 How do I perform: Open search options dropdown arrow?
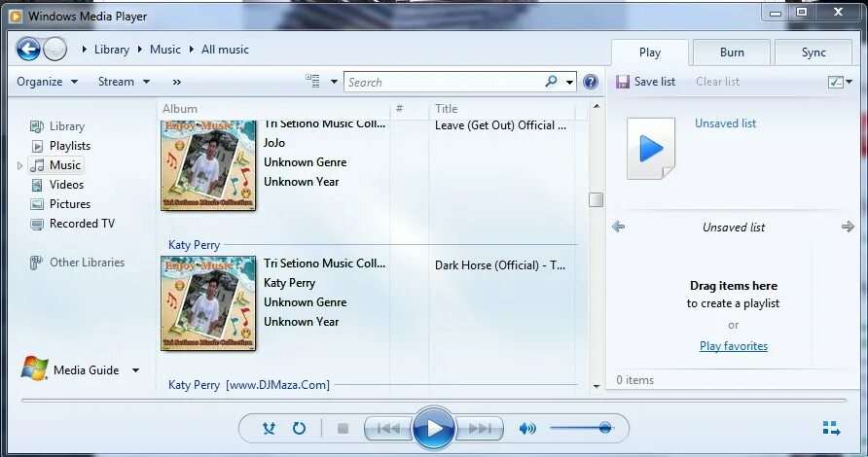569,82
